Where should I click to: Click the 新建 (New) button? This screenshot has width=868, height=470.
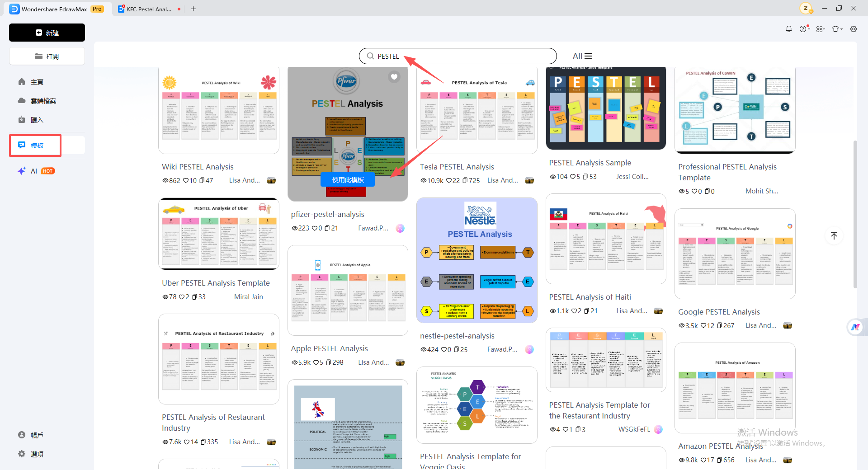[x=47, y=33]
